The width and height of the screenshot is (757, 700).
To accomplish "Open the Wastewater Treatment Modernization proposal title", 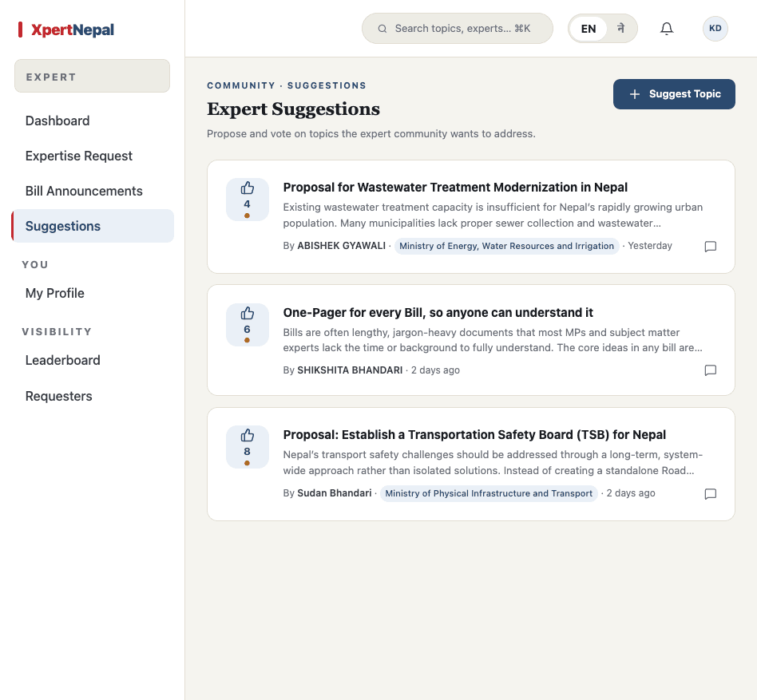I will [455, 188].
